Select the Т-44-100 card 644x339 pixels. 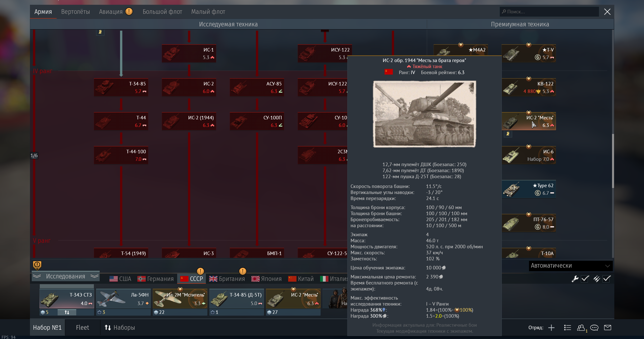(121, 155)
